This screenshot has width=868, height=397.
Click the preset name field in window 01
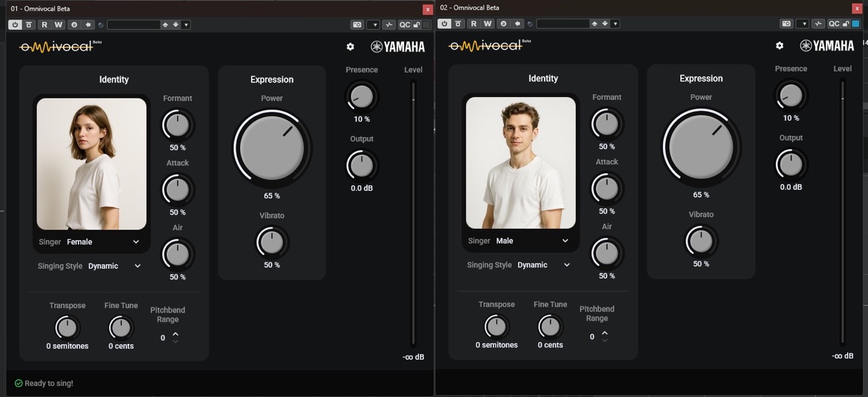(133, 24)
